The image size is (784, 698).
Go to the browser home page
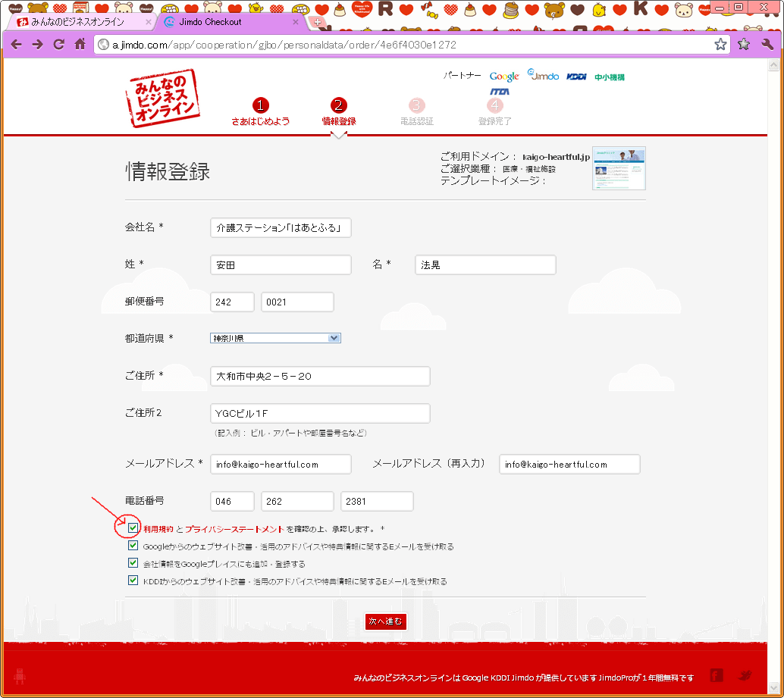point(80,44)
